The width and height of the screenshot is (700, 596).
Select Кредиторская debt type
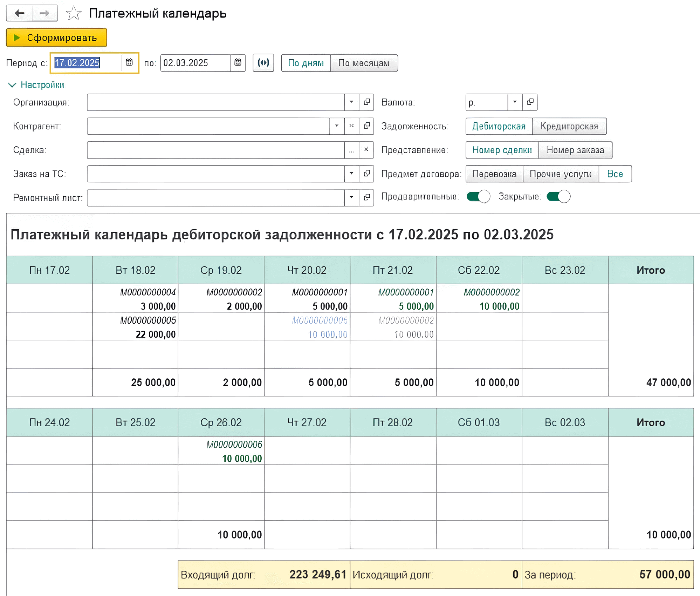pyautogui.click(x=569, y=126)
